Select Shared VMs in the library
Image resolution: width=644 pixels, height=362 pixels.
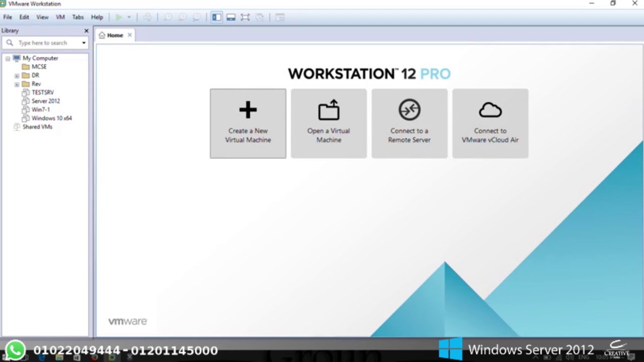click(x=37, y=127)
